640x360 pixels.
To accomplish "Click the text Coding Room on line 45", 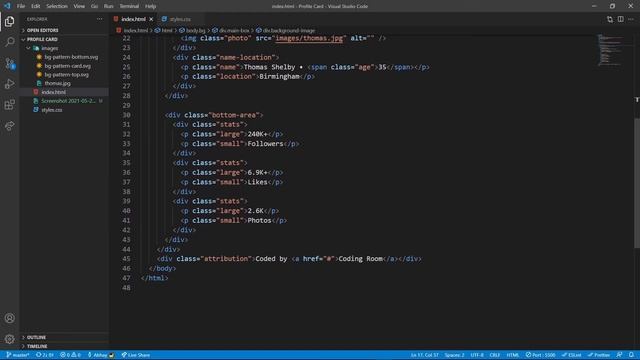I will coord(360,259).
